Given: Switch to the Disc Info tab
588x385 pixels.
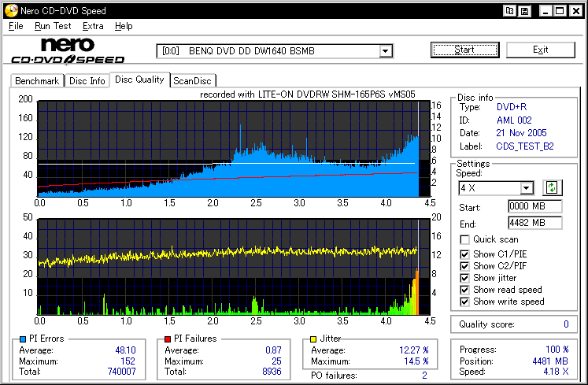Looking at the screenshot, I should click(87, 80).
